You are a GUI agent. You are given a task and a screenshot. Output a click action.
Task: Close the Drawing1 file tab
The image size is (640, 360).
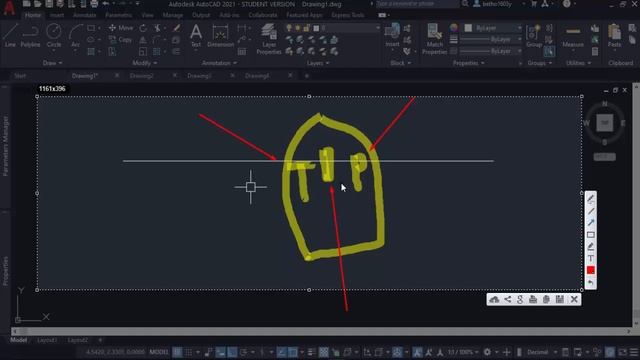pos(117,76)
